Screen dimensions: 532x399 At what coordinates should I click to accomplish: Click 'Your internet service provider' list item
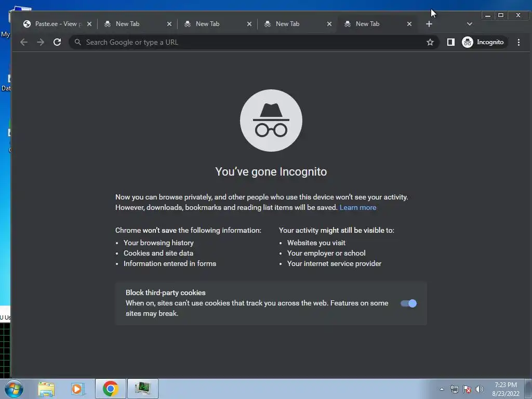[x=334, y=263]
